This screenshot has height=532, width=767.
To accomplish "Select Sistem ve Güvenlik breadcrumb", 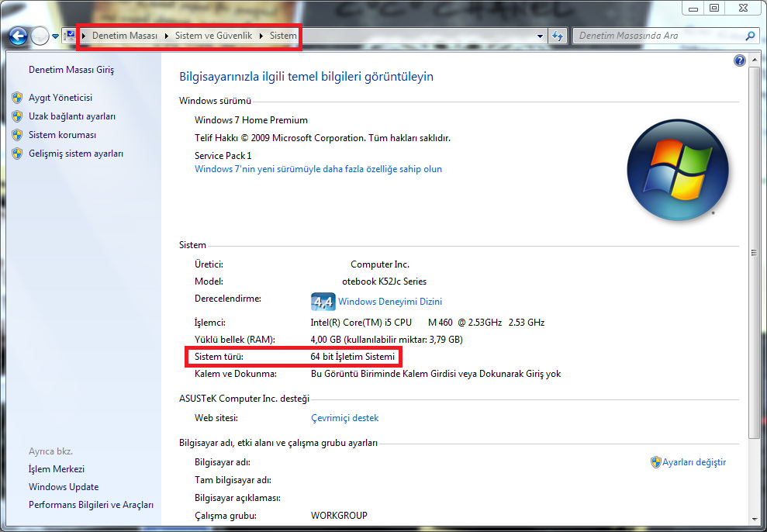I will click(214, 36).
